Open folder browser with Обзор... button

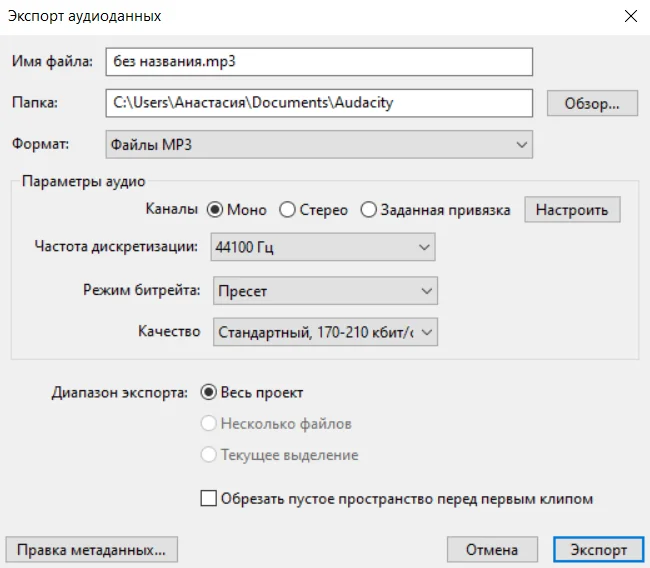[592, 103]
